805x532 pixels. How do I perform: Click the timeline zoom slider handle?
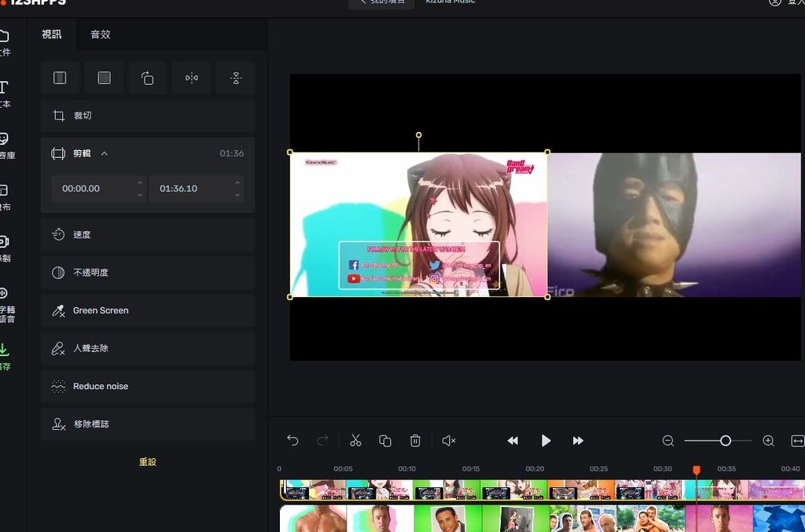click(726, 441)
